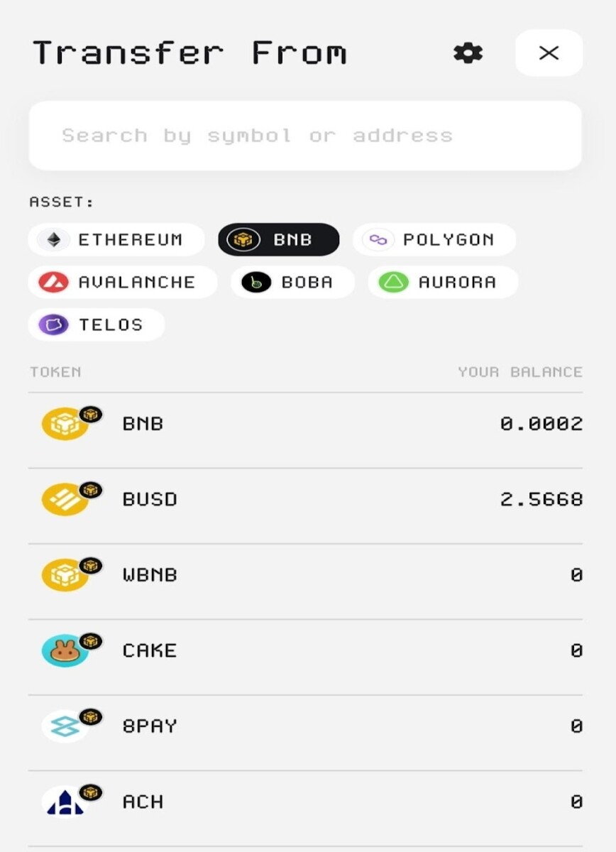Open settings via the gear icon

pos(468,53)
